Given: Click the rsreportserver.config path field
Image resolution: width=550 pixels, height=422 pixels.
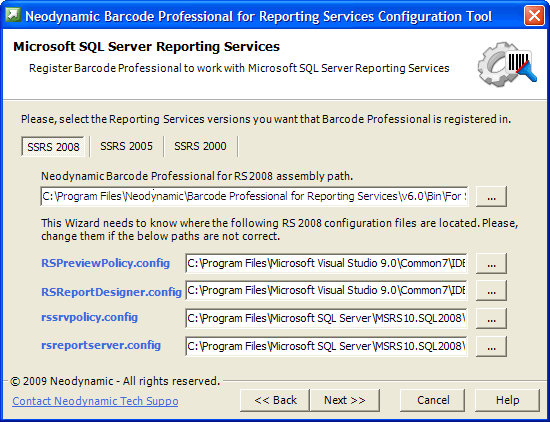Looking at the screenshot, I should (x=326, y=346).
